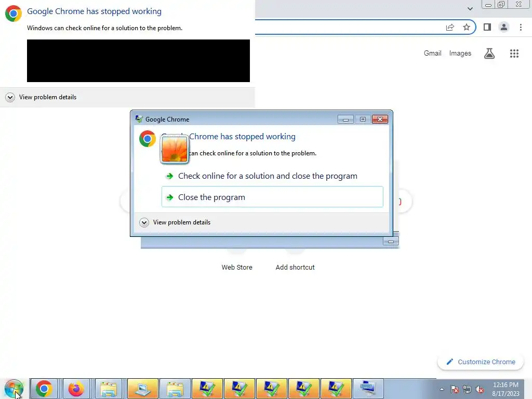Click the muted volume tray icon

(480, 389)
